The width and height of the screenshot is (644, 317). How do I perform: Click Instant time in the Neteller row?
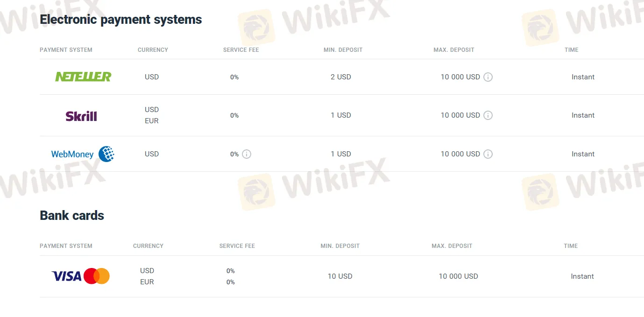click(x=583, y=77)
